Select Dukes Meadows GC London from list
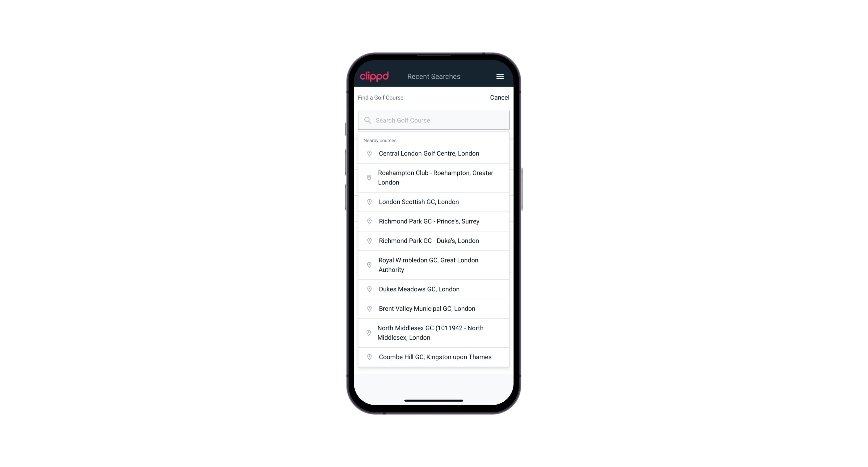The image size is (868, 467). [434, 289]
